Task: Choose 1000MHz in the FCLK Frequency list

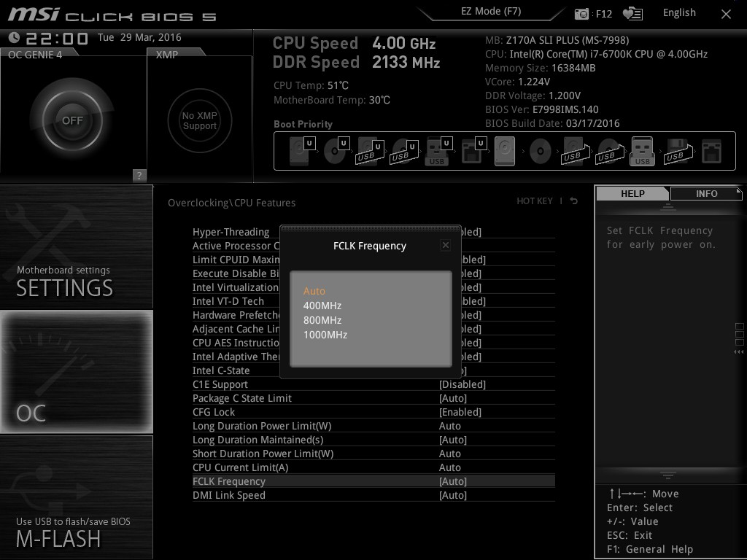Action: pyautogui.click(x=325, y=335)
